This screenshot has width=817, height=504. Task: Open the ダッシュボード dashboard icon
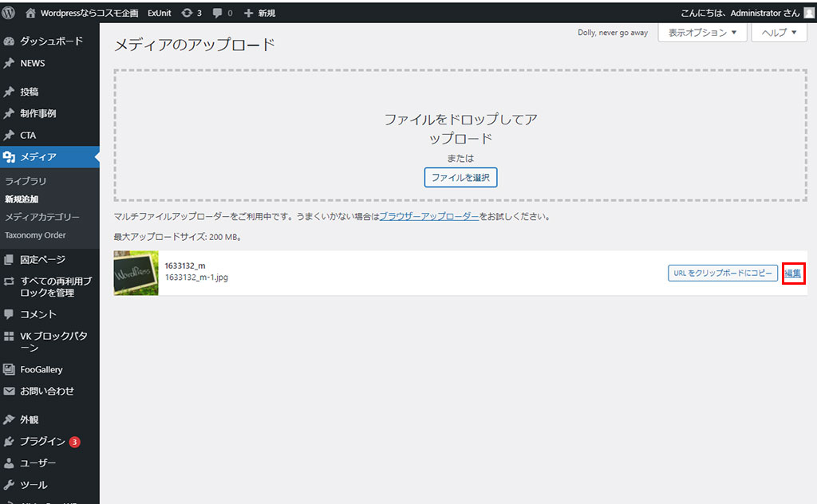(10, 41)
